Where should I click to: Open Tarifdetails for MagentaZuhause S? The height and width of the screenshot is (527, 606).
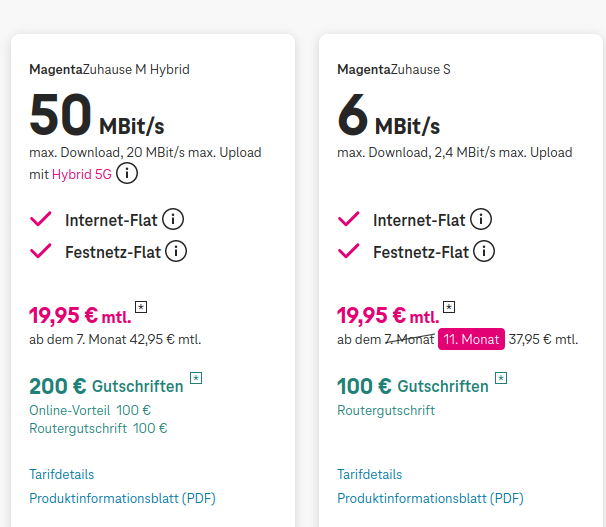[370, 474]
